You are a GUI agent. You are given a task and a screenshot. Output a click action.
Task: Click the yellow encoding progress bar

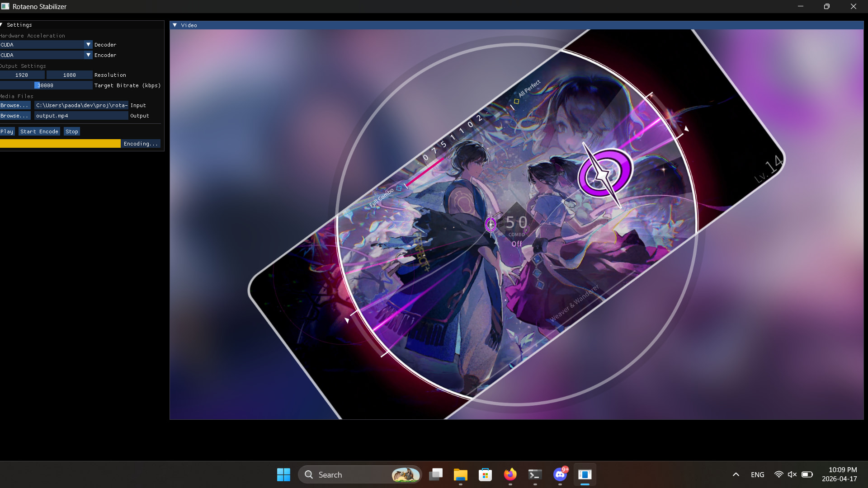pos(60,144)
